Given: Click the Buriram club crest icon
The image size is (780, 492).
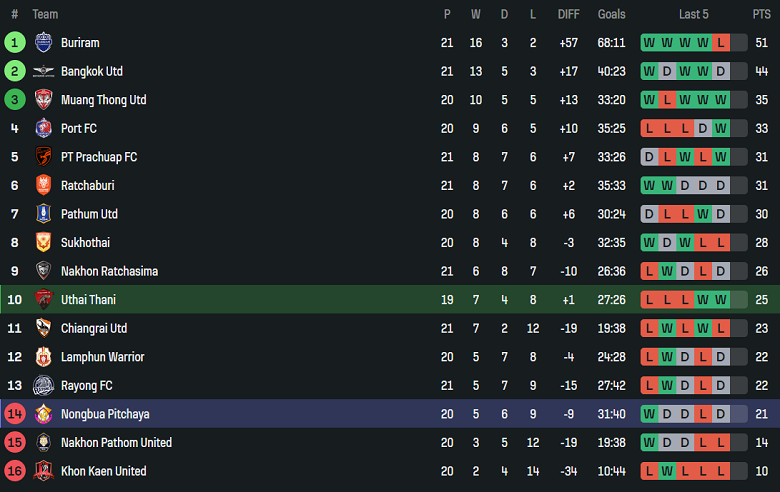Looking at the screenshot, I should click(43, 43).
